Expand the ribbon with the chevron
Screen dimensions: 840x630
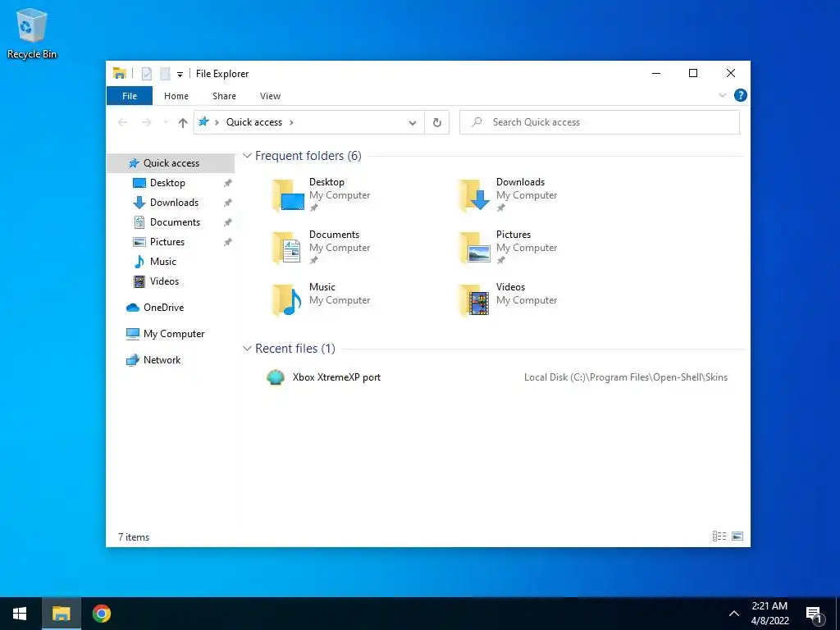click(722, 95)
